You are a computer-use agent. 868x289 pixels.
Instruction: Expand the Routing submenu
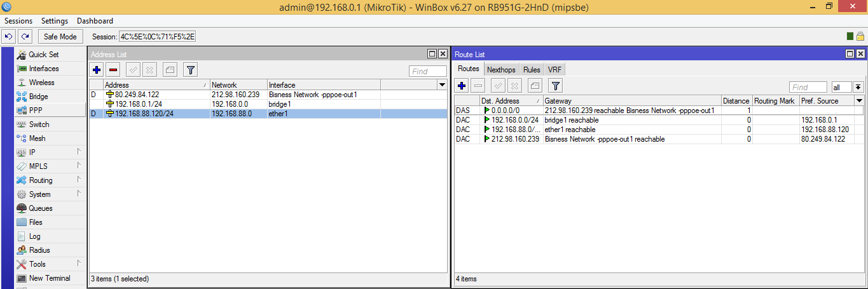(50, 180)
